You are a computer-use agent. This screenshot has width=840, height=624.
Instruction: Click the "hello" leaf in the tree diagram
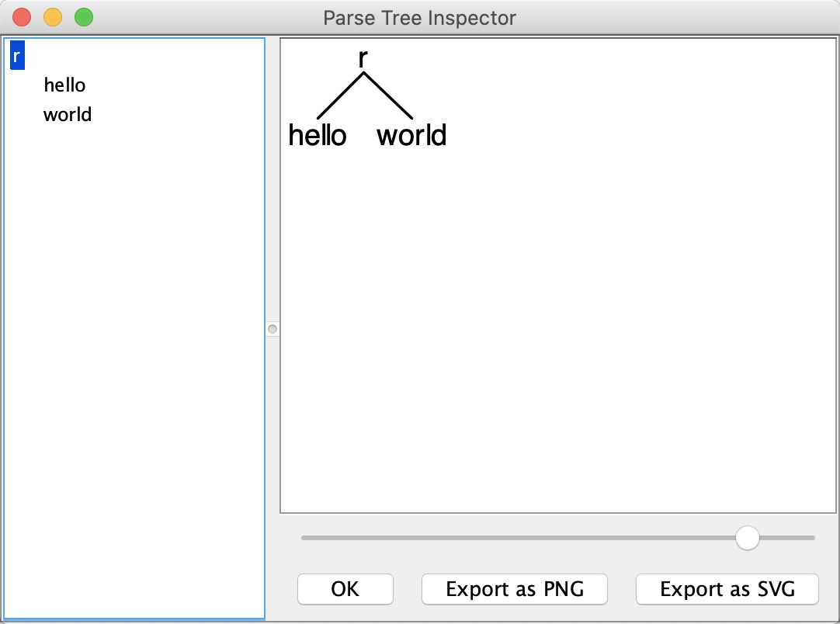pyautogui.click(x=317, y=136)
